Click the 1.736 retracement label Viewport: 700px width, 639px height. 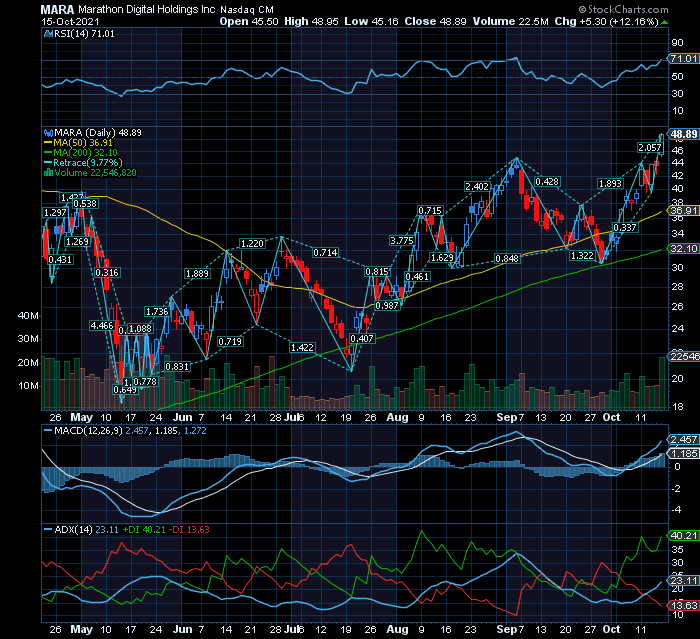pos(157,312)
